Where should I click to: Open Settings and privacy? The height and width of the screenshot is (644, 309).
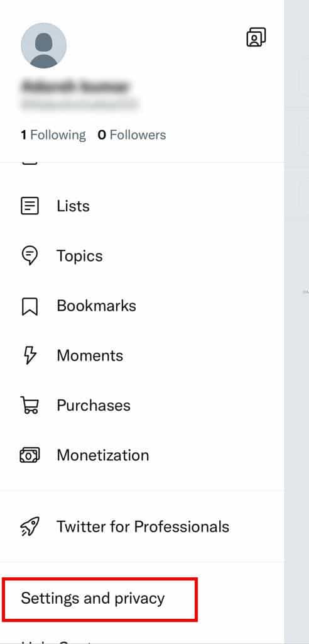click(x=93, y=599)
